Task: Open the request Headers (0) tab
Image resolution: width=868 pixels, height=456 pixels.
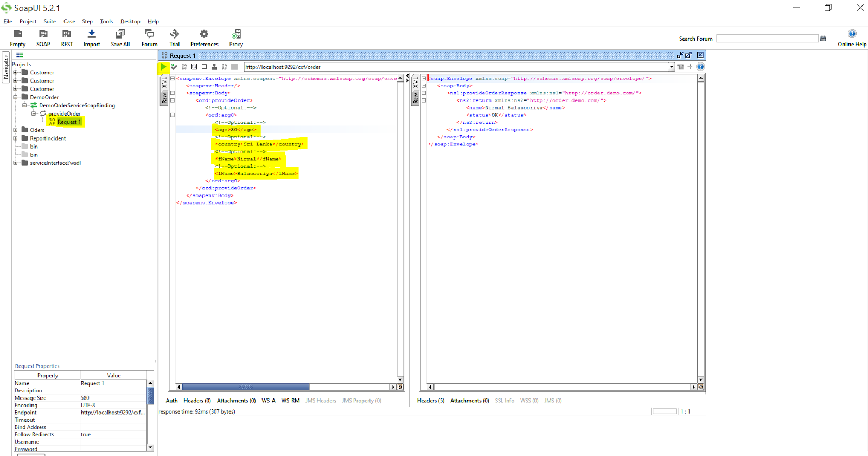Action: (x=197, y=401)
